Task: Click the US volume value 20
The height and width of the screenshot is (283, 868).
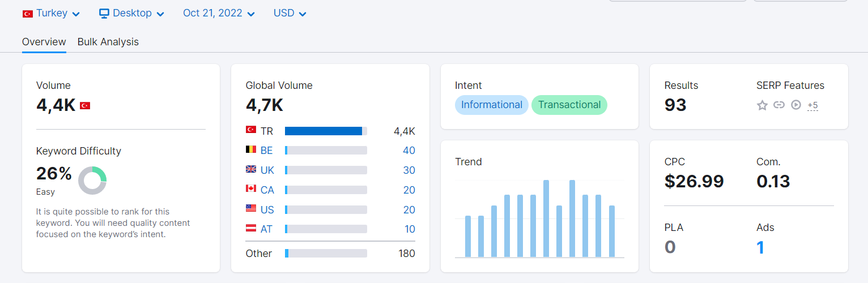Action: (409, 210)
